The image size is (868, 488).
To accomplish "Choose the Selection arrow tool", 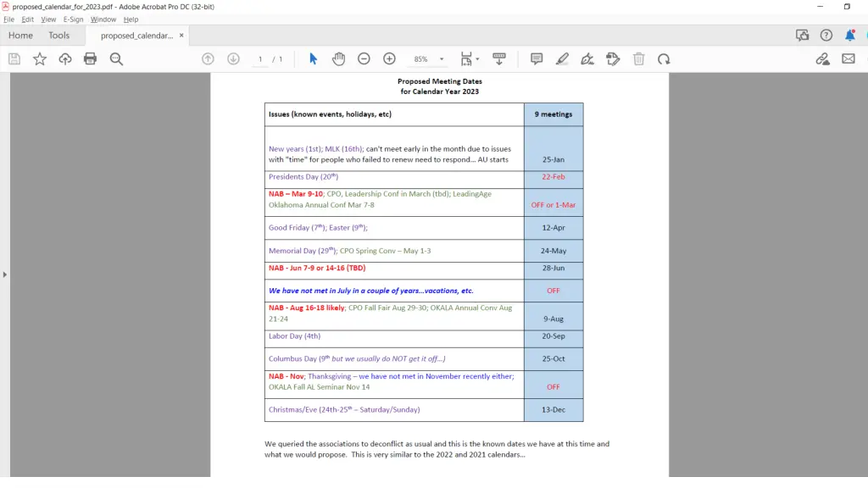I will tap(314, 58).
